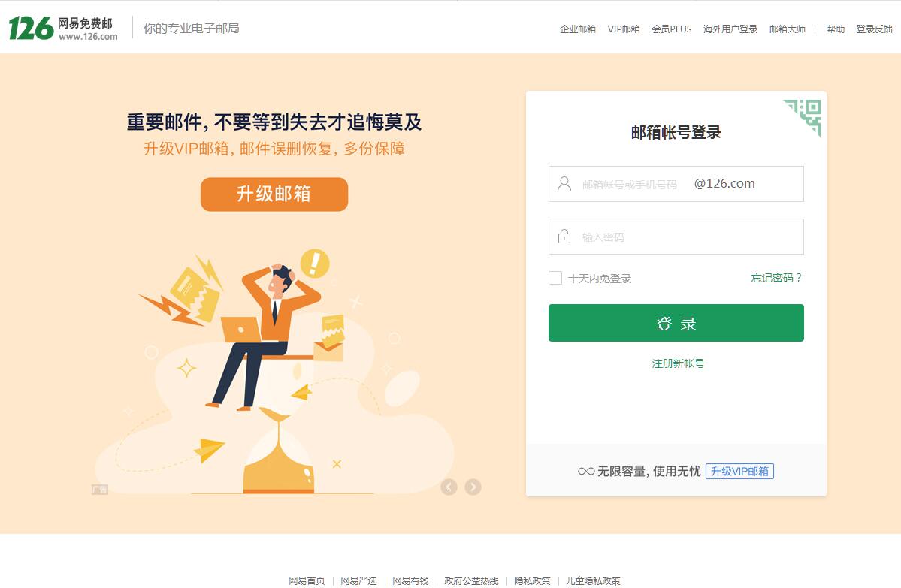Follow the 注册新帐号 link
Screen dimensions: 901x588
[x=678, y=363]
